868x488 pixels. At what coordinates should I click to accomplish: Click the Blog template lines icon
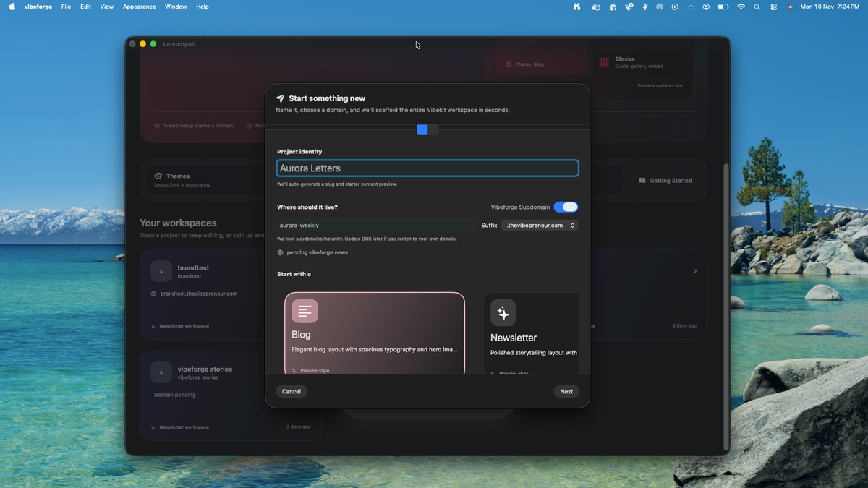tap(305, 311)
